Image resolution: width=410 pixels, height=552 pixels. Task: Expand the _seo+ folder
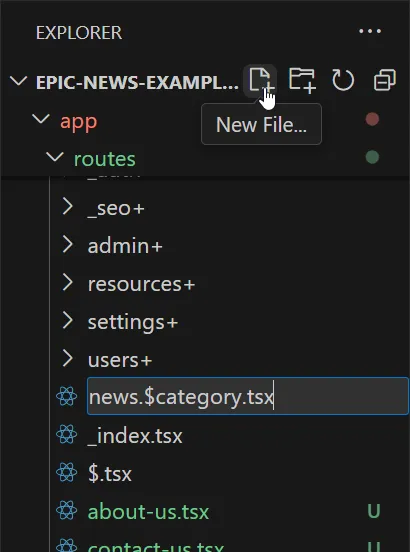click(67, 207)
